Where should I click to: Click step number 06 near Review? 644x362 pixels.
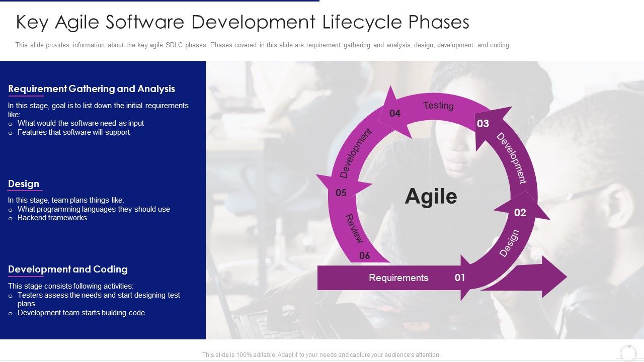pos(364,256)
